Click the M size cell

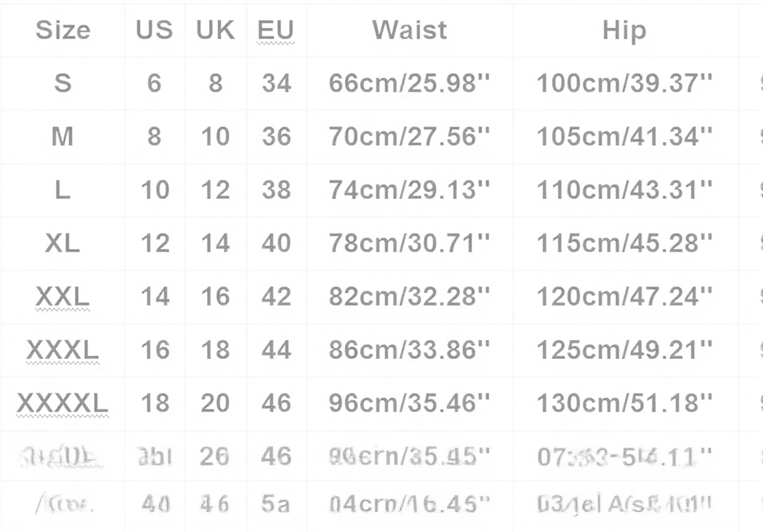63,136
